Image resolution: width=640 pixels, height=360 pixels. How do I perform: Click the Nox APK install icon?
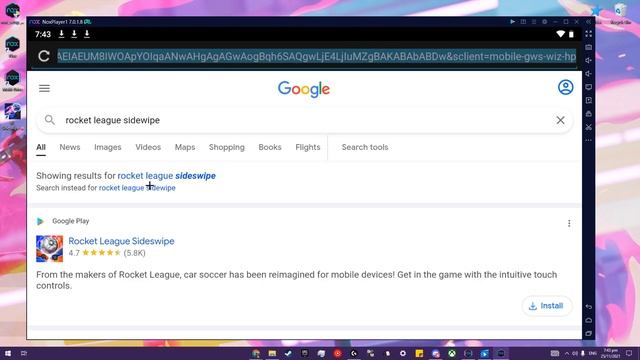[588, 114]
